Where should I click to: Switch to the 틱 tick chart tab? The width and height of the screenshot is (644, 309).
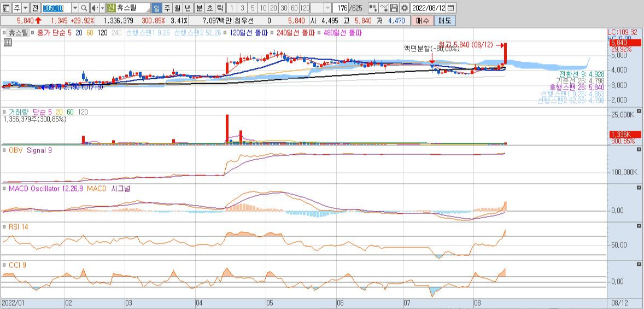(x=220, y=8)
